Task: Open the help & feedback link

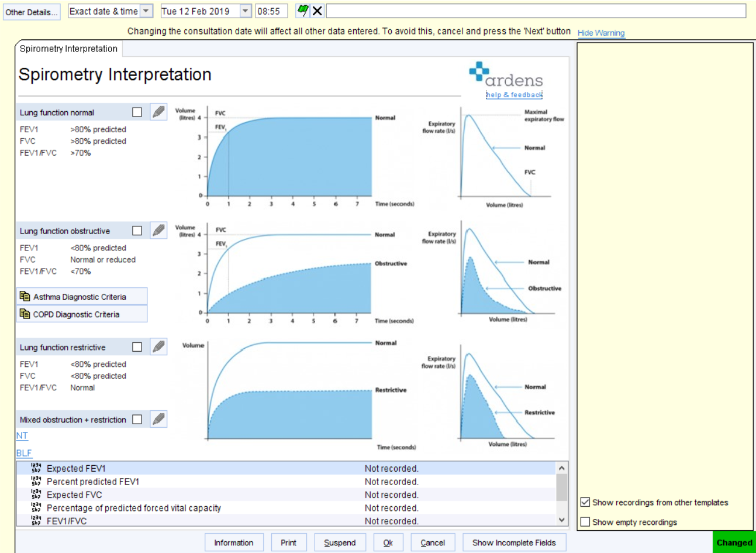Action: pyautogui.click(x=513, y=95)
